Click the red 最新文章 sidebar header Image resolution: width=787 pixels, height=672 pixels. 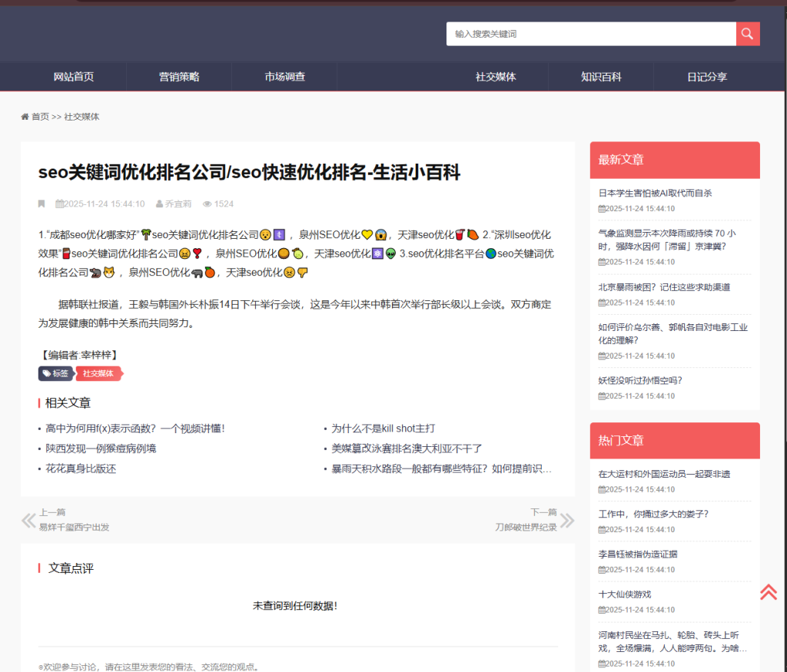[x=619, y=160]
